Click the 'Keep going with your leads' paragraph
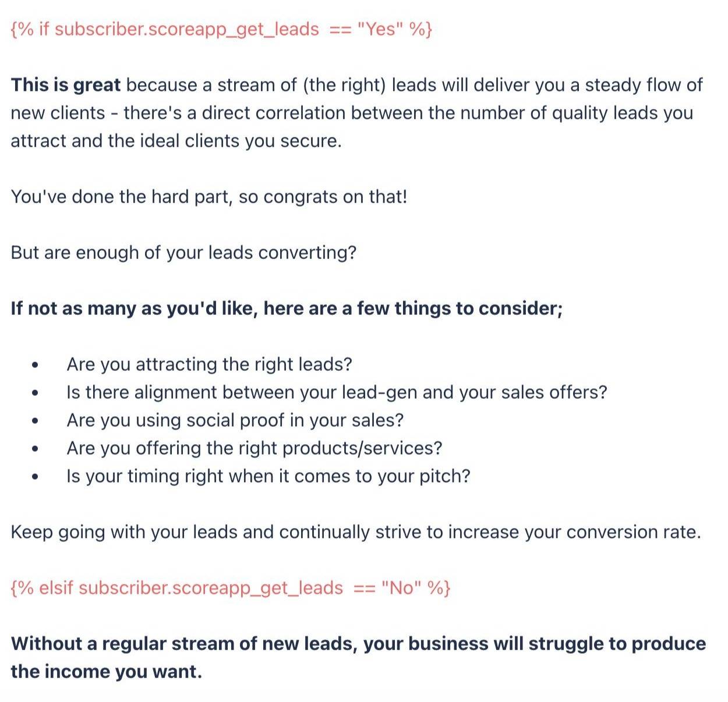The height and width of the screenshot is (702, 728). click(x=356, y=532)
